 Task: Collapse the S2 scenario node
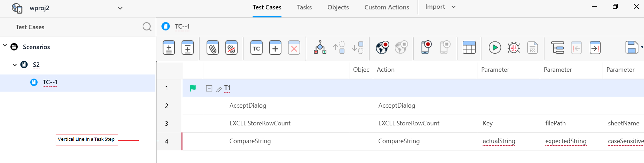coord(15,65)
